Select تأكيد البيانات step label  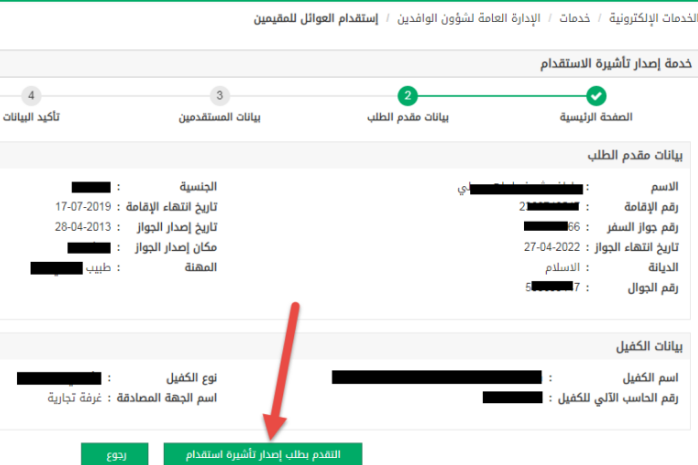coord(31,117)
